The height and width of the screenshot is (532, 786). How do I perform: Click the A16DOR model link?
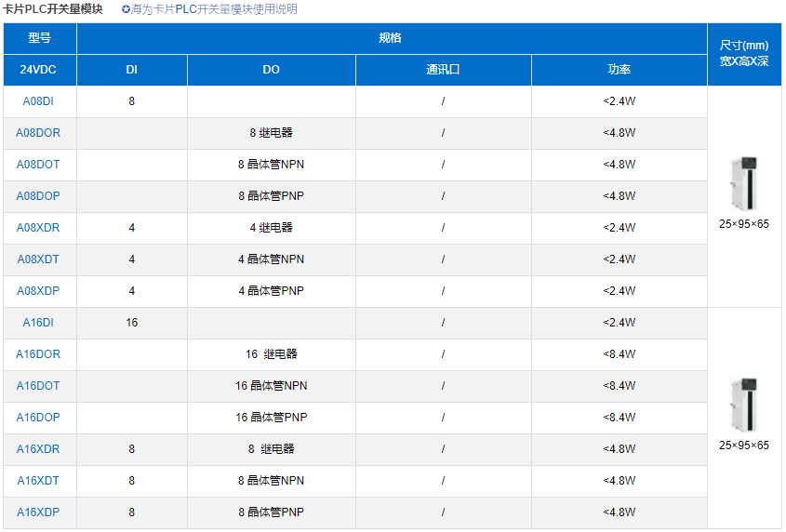[x=38, y=354]
